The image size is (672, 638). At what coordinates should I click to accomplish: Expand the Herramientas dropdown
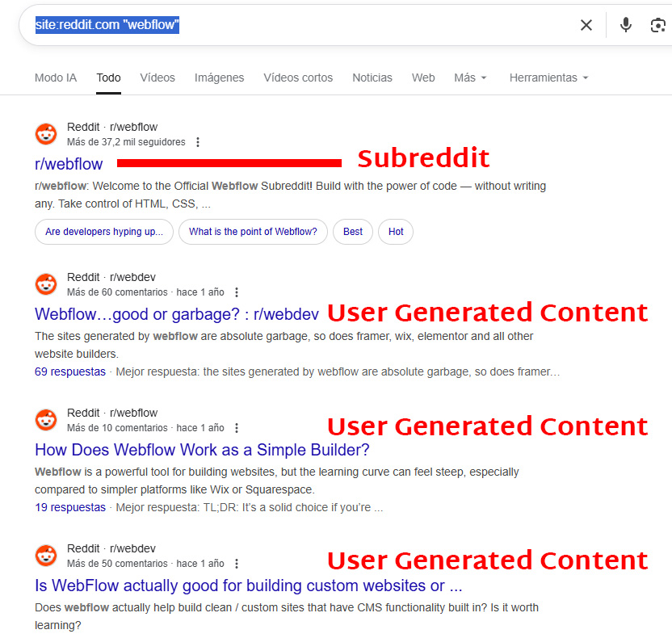click(x=548, y=78)
